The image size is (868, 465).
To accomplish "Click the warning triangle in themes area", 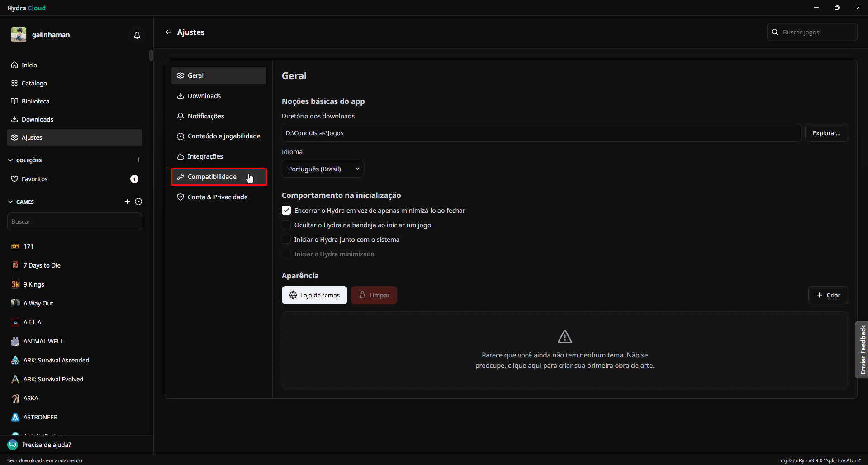I will pyautogui.click(x=564, y=337).
